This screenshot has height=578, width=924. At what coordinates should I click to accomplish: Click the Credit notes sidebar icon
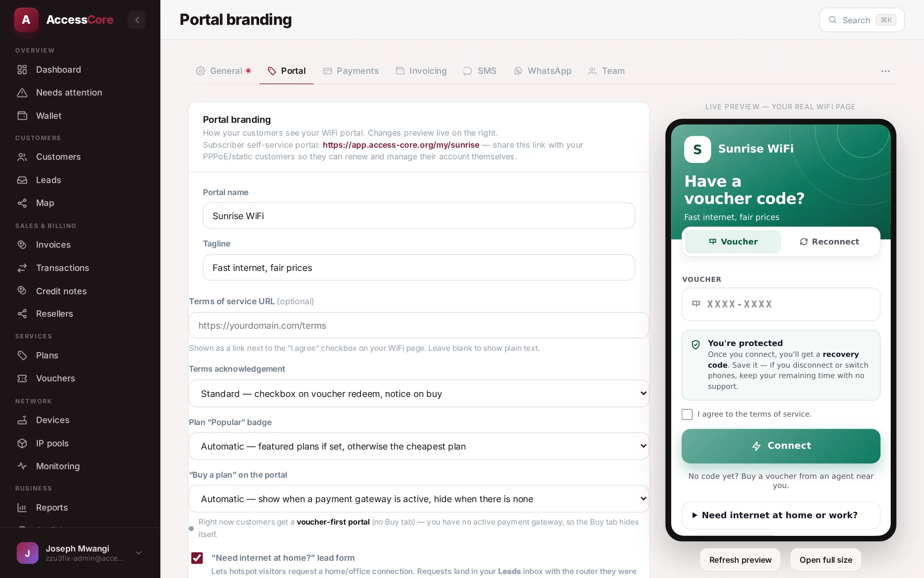pos(22,291)
